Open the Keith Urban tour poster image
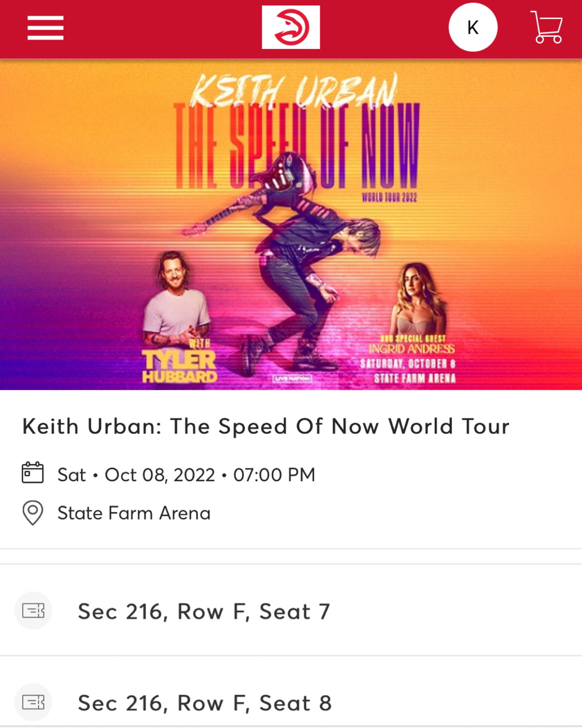Screen dimensions: 582x728 [291, 225]
